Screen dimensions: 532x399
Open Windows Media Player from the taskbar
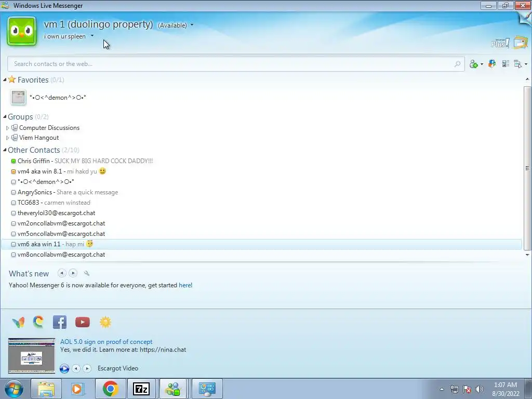click(x=77, y=389)
